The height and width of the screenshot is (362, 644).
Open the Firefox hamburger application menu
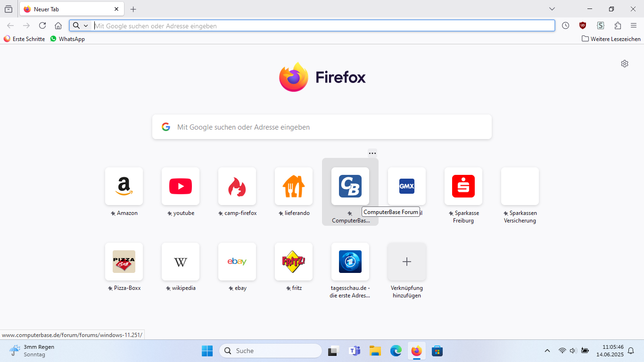pos(634,25)
